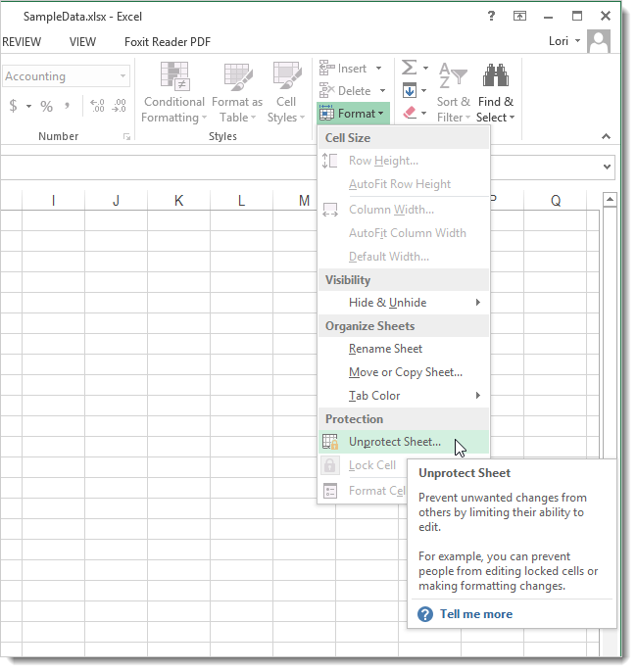Expand the Insert dropdown arrow
This screenshot has width=637, height=672.
[x=379, y=69]
